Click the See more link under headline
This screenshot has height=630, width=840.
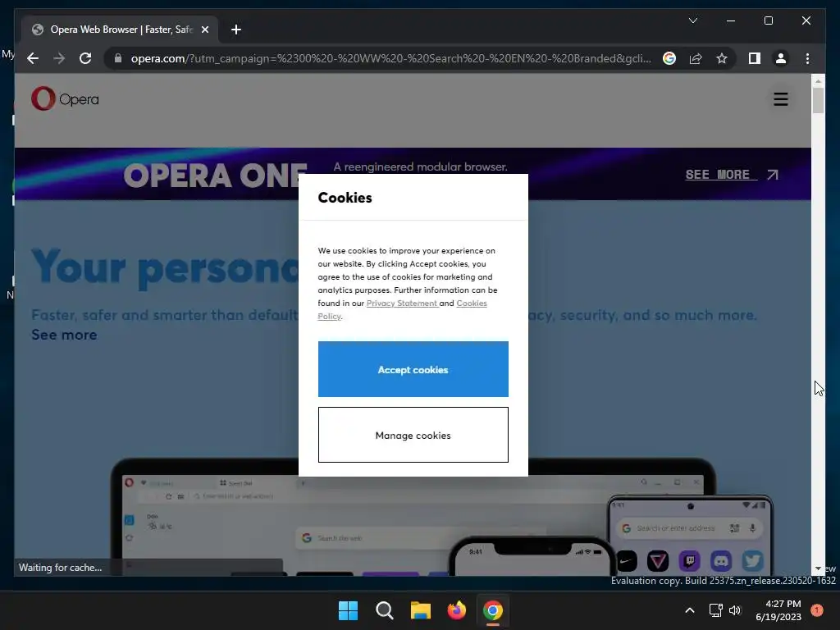click(64, 335)
